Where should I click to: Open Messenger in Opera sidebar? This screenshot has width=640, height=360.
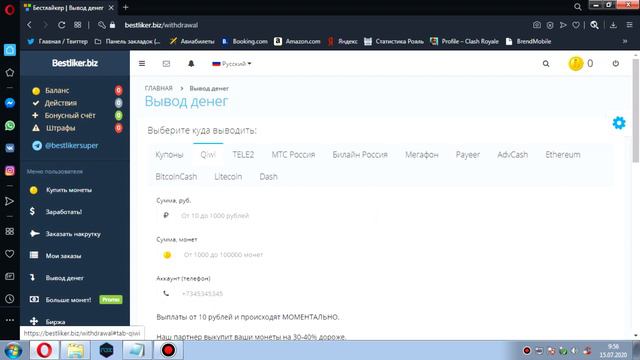click(x=10, y=103)
